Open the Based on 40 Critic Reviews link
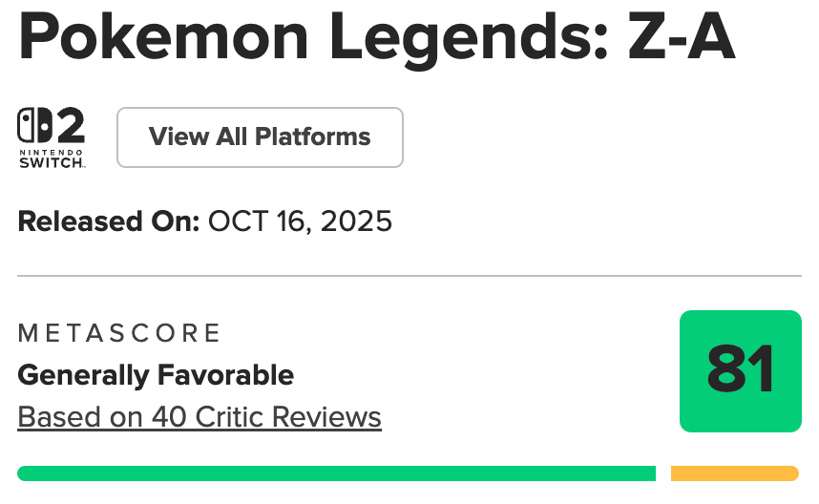The width and height of the screenshot is (819, 504). click(199, 417)
